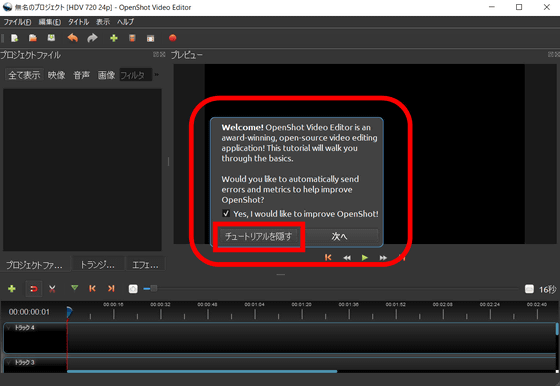Click the blue playhead marker on ruler
560x386 pixels.
click(69, 312)
